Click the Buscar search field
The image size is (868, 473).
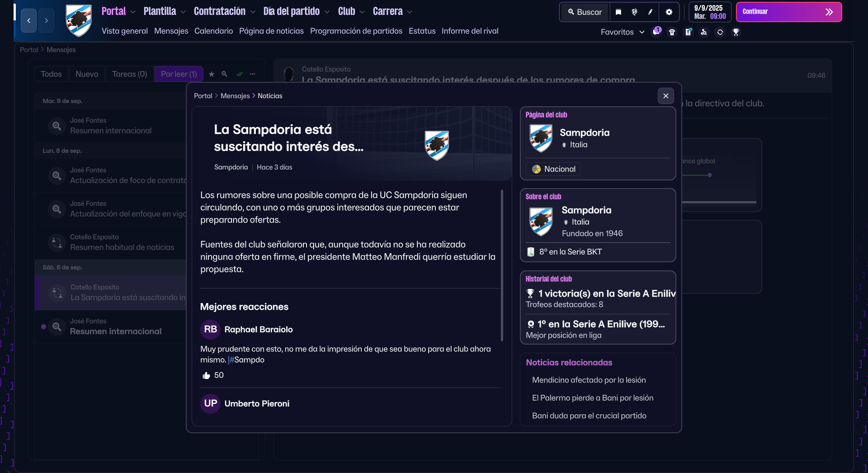(585, 12)
